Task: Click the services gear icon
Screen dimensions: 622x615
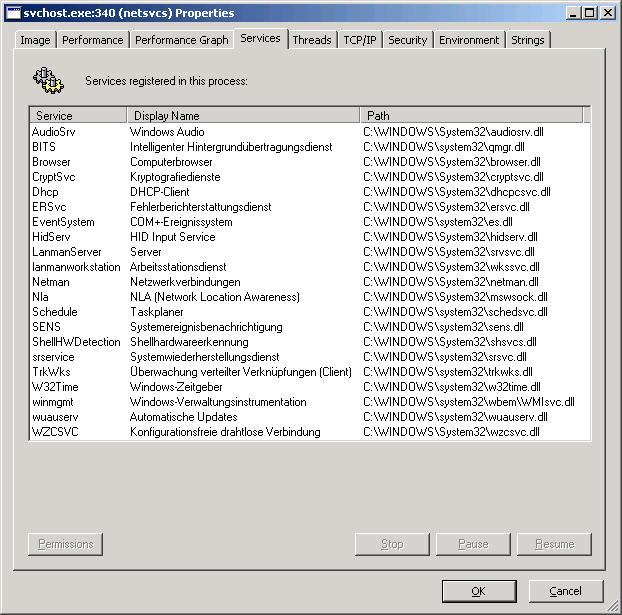Action: pos(48,81)
